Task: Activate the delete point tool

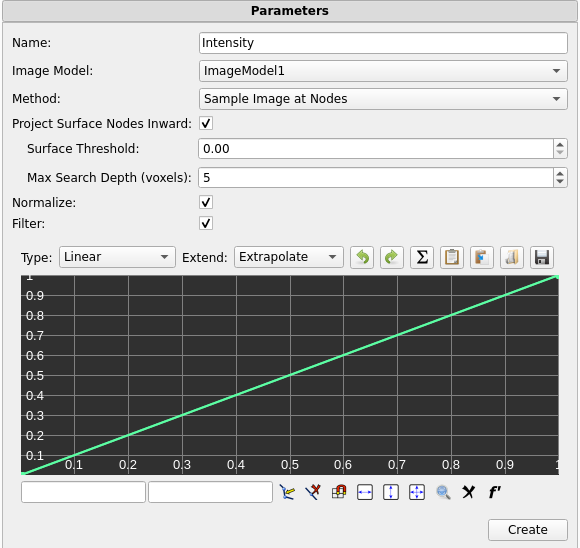Action: (313, 492)
